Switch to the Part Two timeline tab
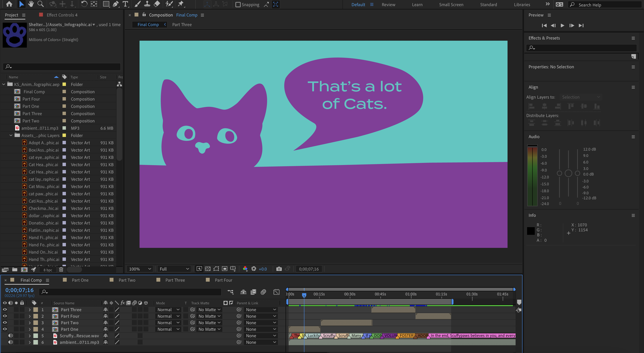Viewport: 644px width, 353px height. [127, 280]
